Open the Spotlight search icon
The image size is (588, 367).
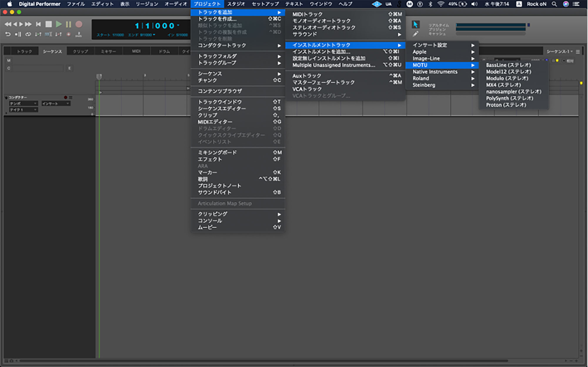click(x=554, y=4)
